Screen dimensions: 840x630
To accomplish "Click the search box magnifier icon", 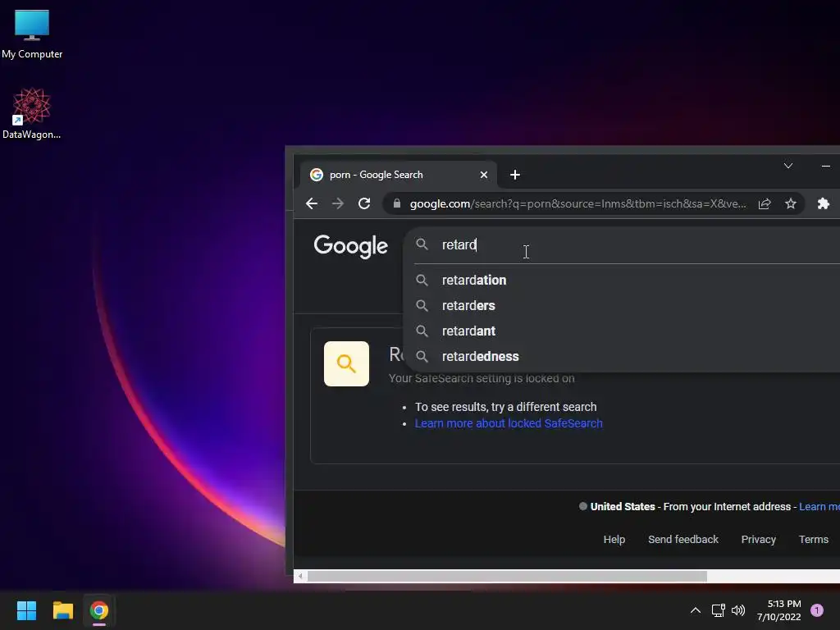I will pos(422,244).
